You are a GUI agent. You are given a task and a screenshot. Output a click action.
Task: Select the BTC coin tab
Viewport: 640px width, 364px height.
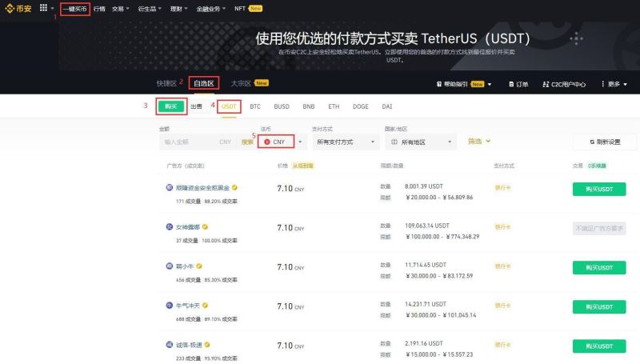click(255, 106)
